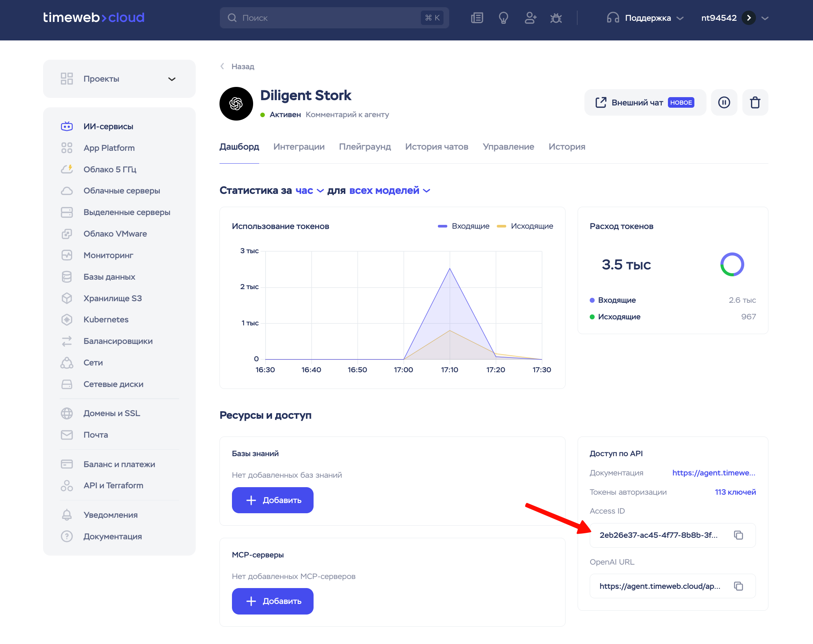Click the Kubernetes hexagon icon
Viewport: 813px width, 644px height.
coord(67,320)
